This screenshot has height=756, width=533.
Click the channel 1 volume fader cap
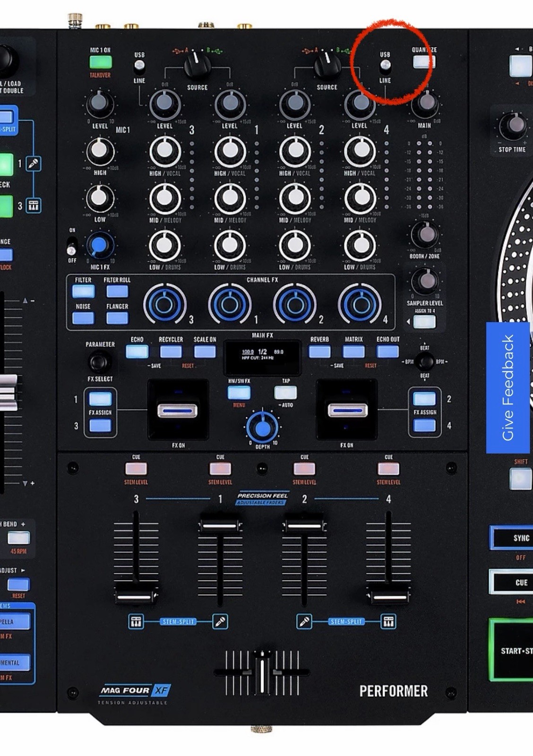[x=220, y=526]
